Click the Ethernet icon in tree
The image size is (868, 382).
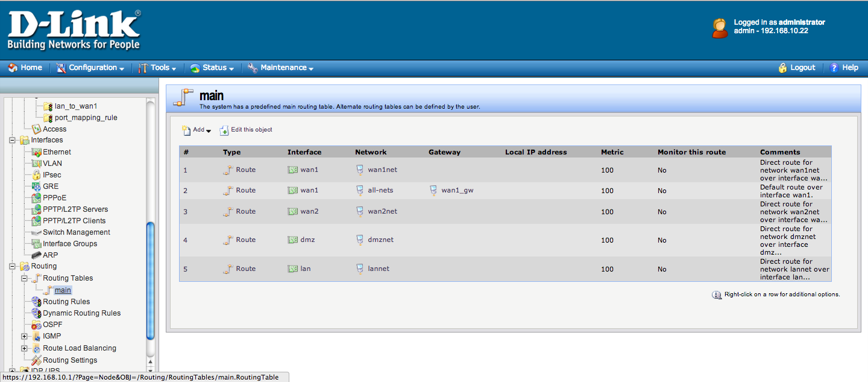point(36,152)
